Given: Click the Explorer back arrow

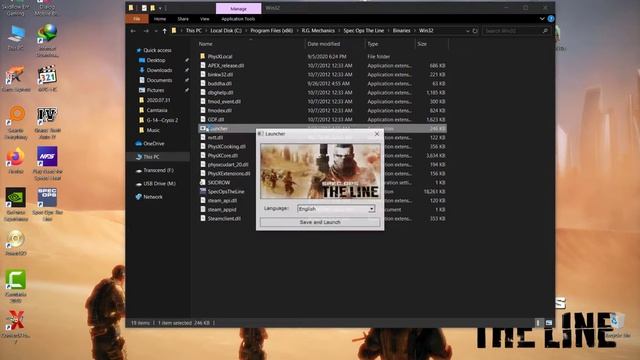Looking at the screenshot, I should coord(133,31).
